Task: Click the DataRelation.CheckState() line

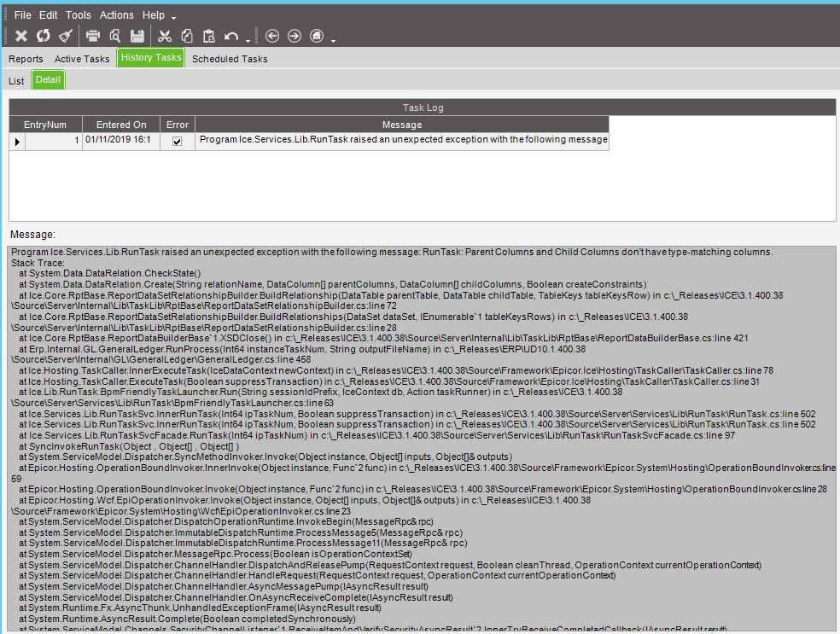Action: point(110,273)
